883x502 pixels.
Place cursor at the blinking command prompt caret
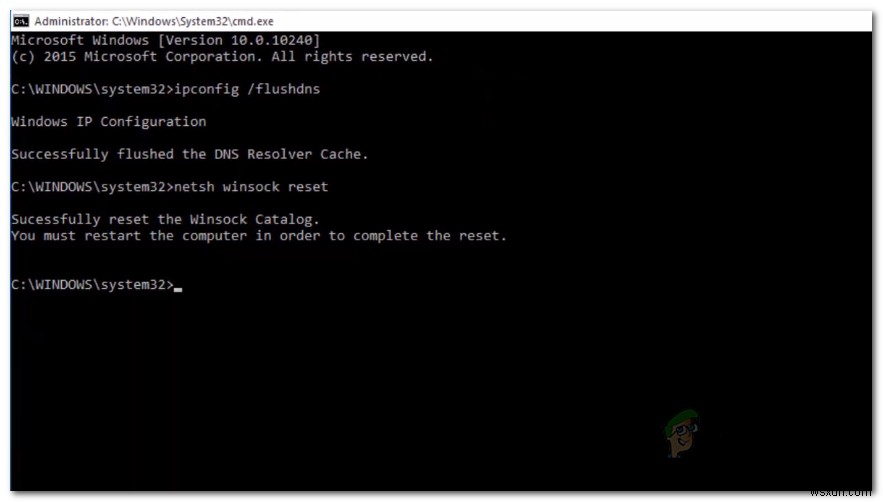(178, 289)
